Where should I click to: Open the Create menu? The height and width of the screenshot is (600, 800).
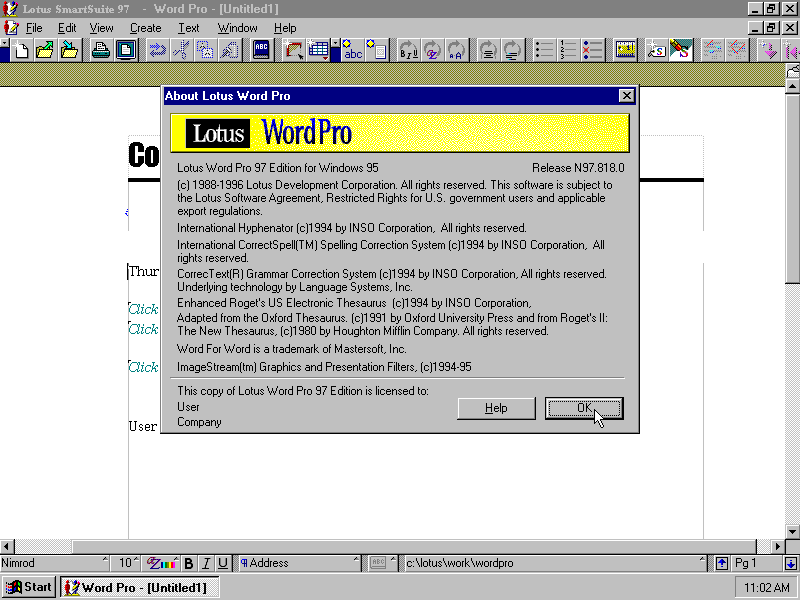145,28
